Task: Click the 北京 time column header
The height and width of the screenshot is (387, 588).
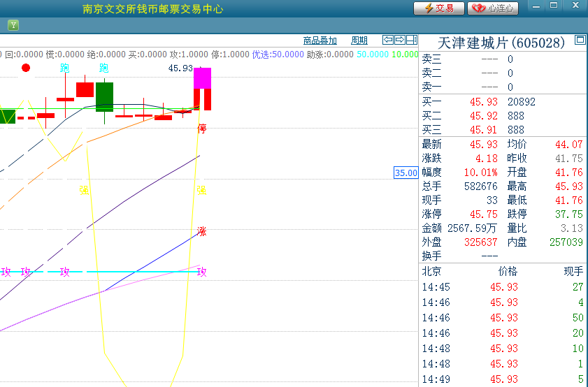Action: click(x=431, y=271)
